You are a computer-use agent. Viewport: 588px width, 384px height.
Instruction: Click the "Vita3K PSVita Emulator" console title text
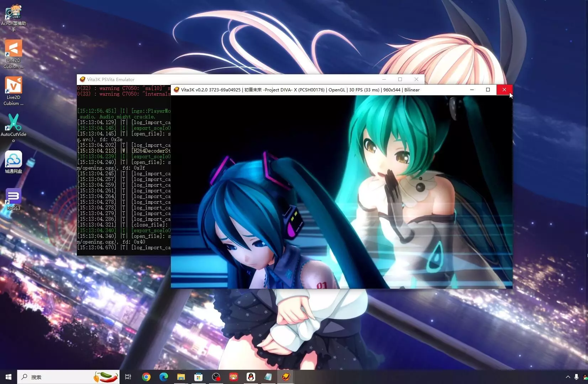[111, 80]
